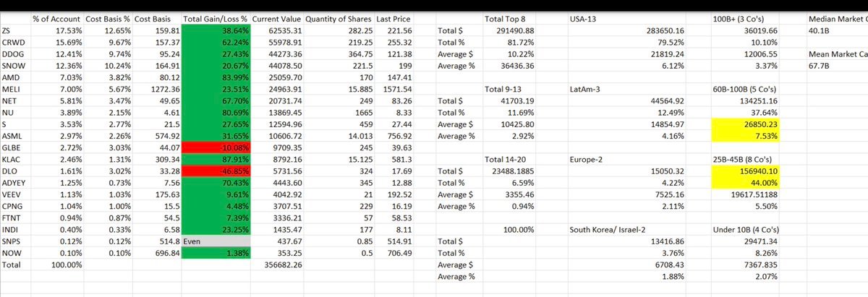Image resolution: width=868 pixels, height=297 pixels.
Task: Click the red GLBE -10.08% loss cell
Action: (x=216, y=146)
